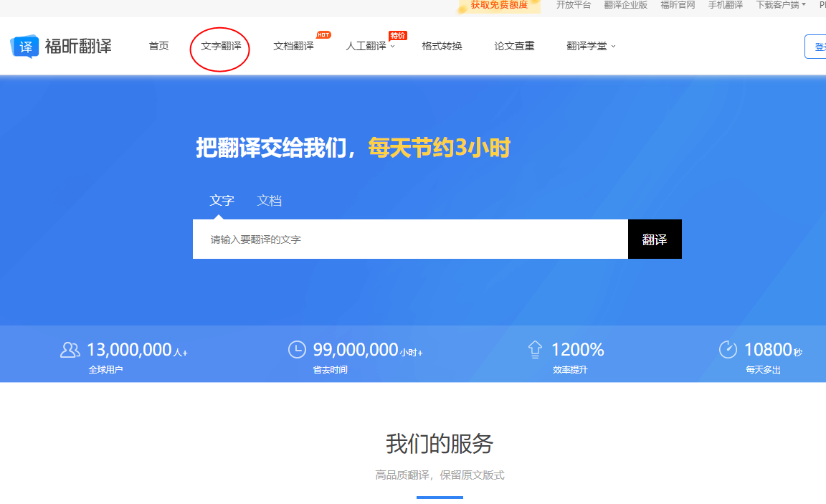Click the users icon beside 13,000,000
The width and height of the screenshot is (826, 504).
(x=70, y=350)
